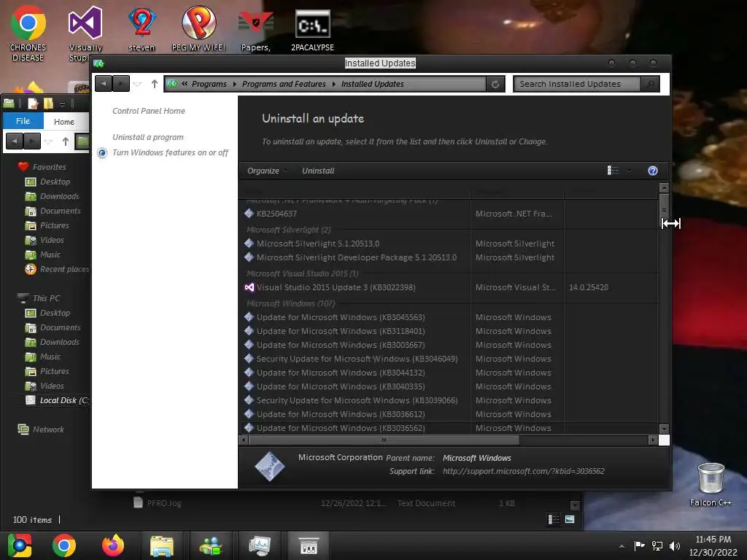747x560 pixels.
Task: Select Update for Microsoft Windows (KB3003667)
Action: 449,345
